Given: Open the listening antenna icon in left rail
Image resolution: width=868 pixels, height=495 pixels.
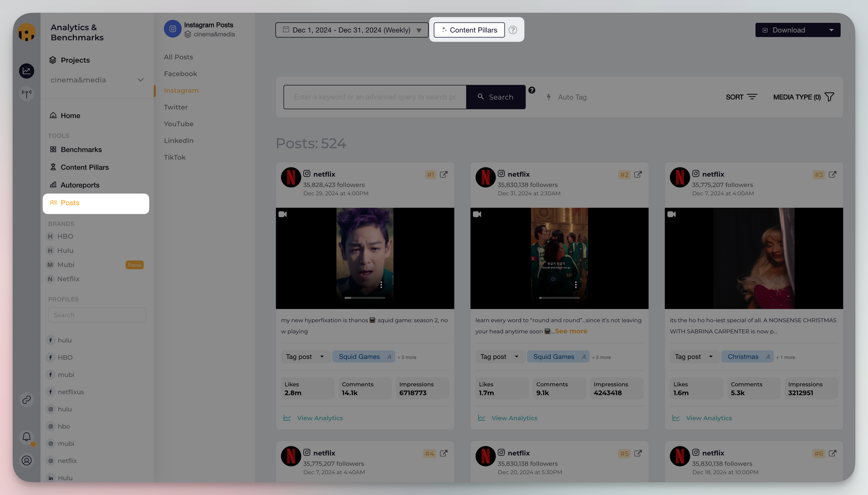Looking at the screenshot, I should 26,93.
